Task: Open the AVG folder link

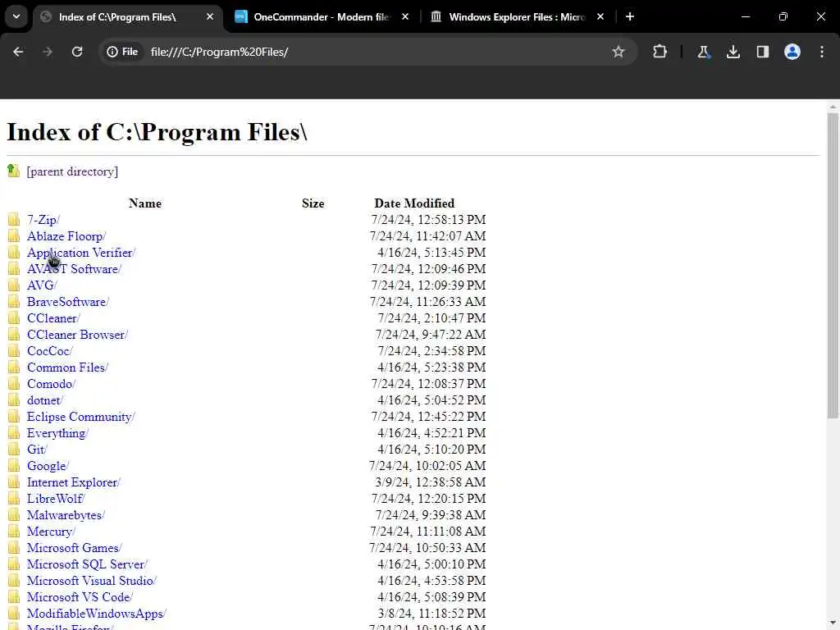Action: pyautogui.click(x=43, y=285)
